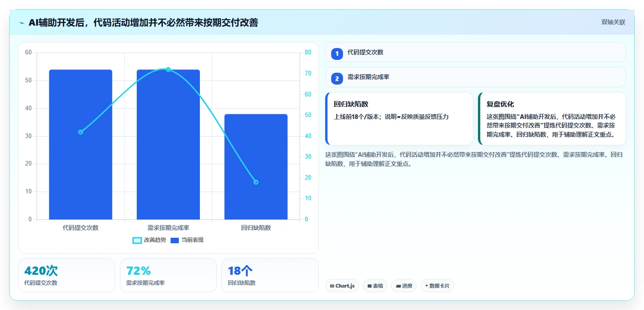Viewport: 644px width, 310px height.
Task: Click the Chart.js tag
Action: (x=342, y=286)
